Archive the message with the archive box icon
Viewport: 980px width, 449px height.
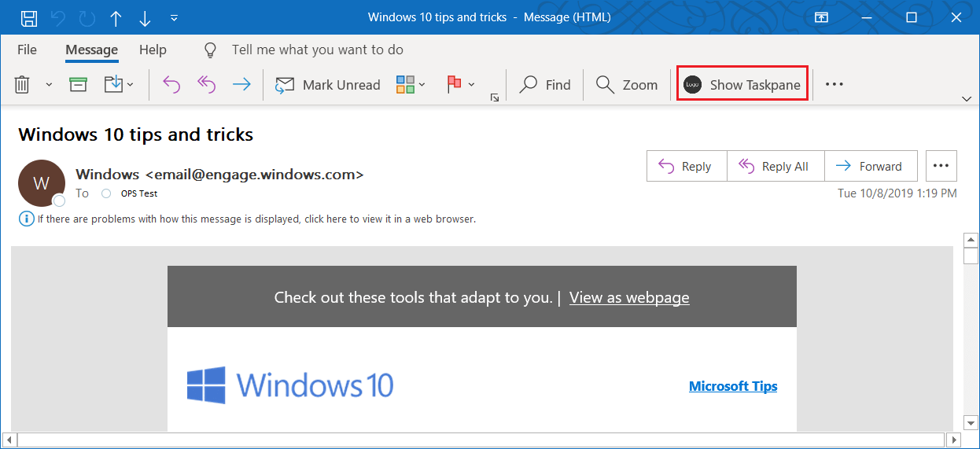click(78, 84)
